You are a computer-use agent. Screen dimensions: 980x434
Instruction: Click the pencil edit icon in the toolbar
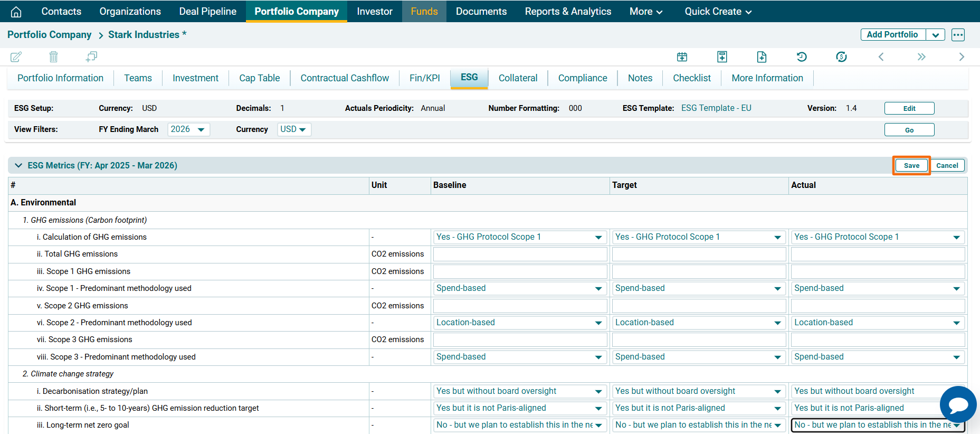pyautogui.click(x=16, y=56)
